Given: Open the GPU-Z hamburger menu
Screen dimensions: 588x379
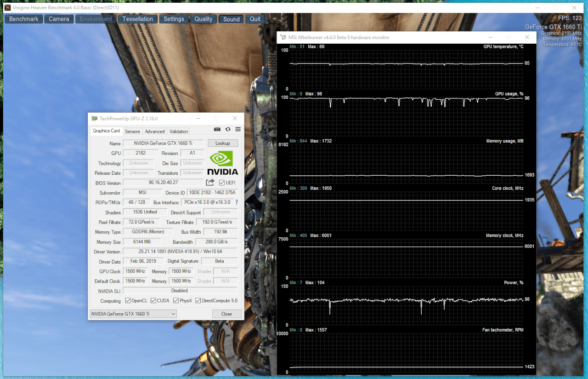Looking at the screenshot, I should pos(238,130).
